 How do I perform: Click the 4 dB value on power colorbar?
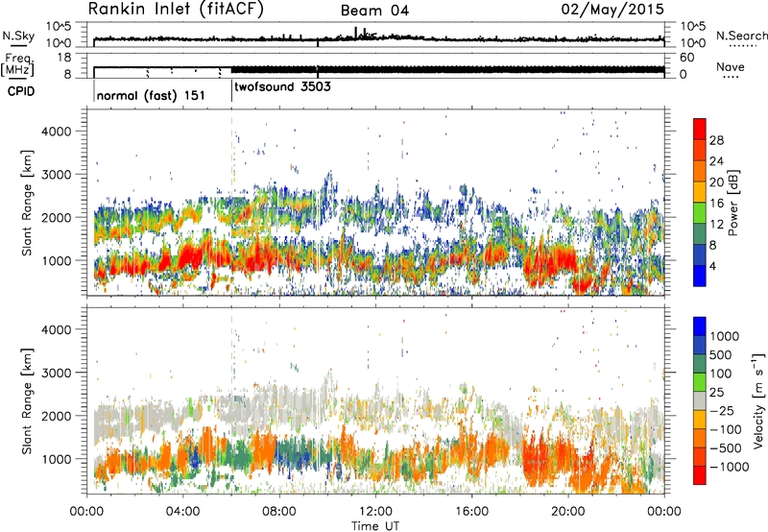[712, 266]
